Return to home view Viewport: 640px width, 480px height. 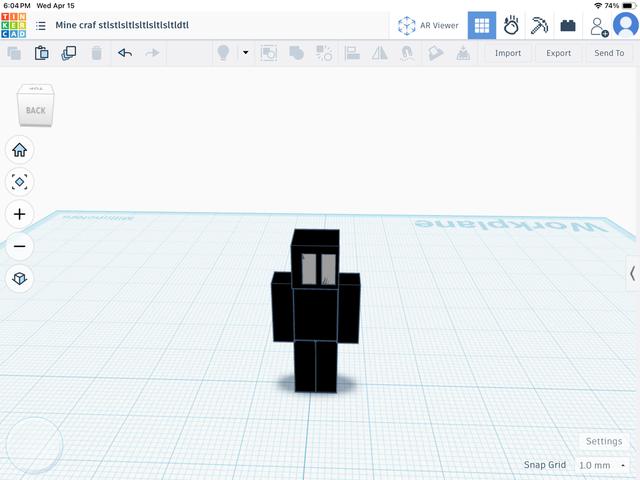pos(20,150)
